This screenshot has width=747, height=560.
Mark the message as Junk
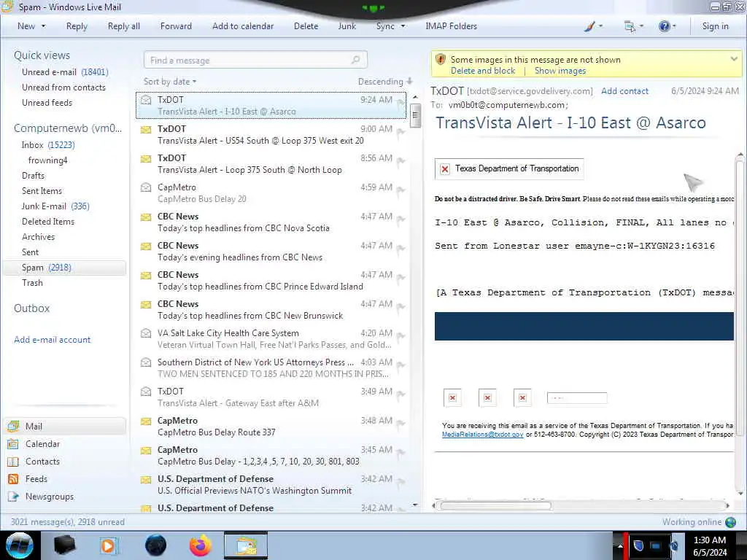point(347,26)
